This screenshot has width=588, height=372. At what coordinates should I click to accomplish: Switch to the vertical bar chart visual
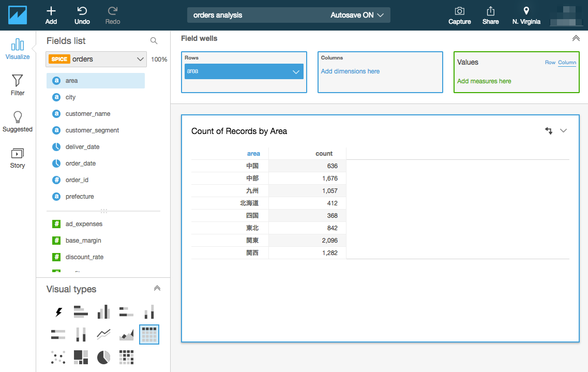click(x=103, y=311)
